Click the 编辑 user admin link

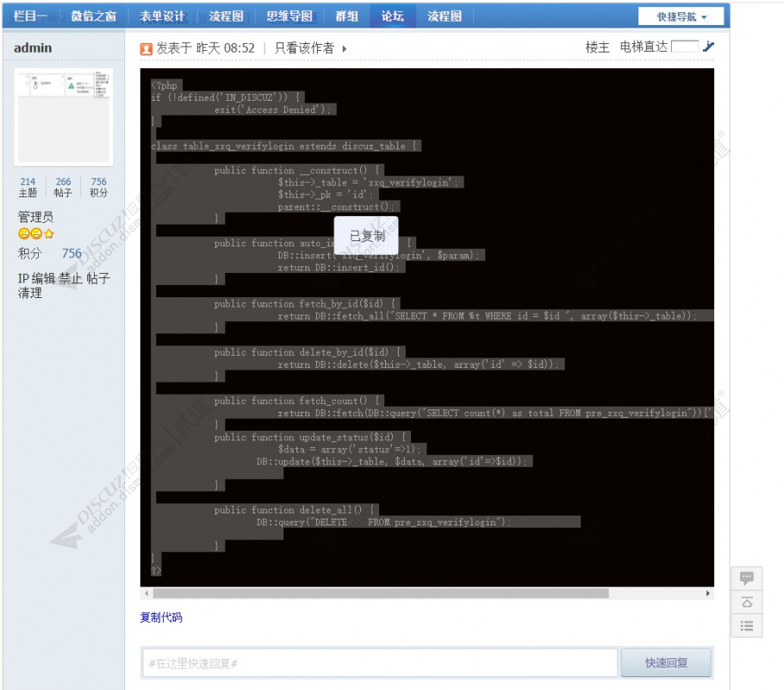pyautogui.click(x=43, y=278)
